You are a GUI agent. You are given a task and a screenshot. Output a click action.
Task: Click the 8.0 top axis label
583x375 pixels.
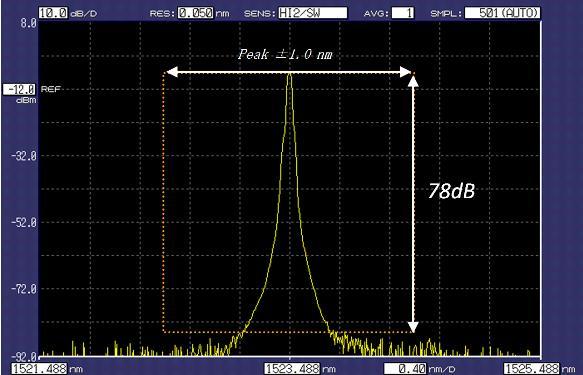coord(29,23)
